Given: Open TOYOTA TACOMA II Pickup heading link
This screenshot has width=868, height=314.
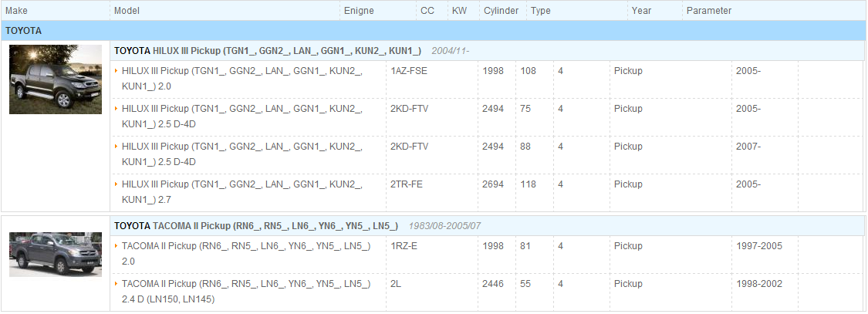Looking at the screenshot, I should (255, 226).
